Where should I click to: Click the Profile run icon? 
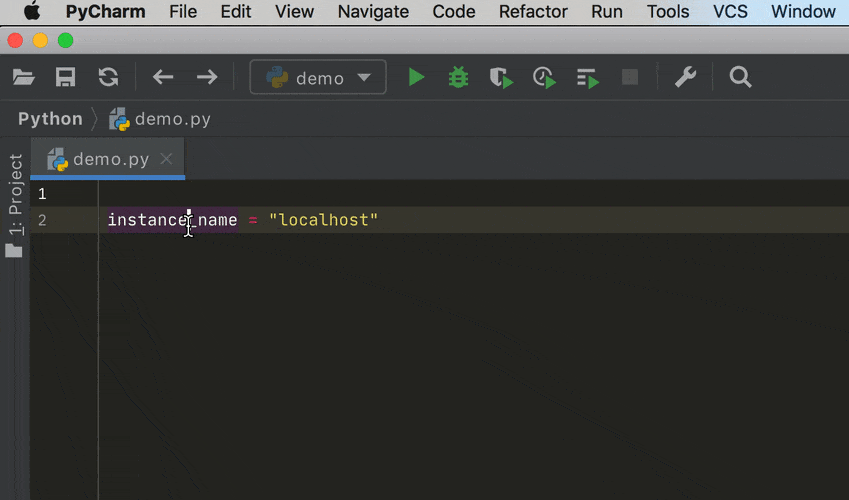click(x=544, y=78)
